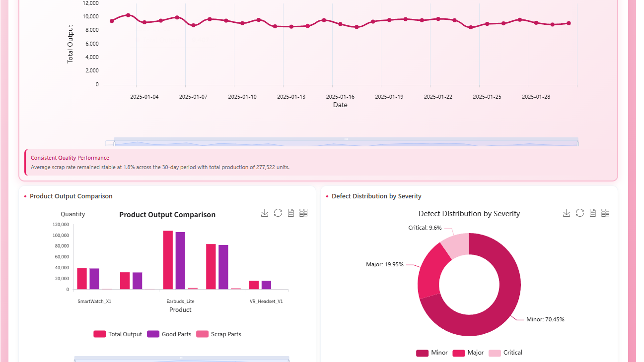Screen dimensions: 644x362
Task: Click the bold 'Product Output Comparison' chart title
Action: 167,215
